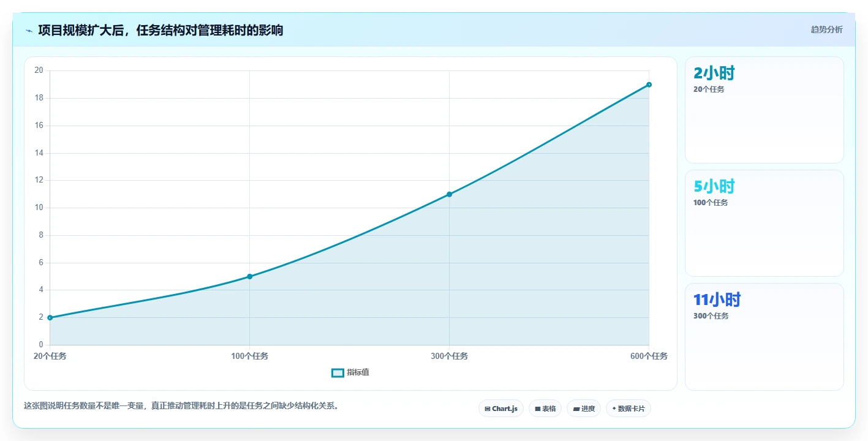Click the y-axis value 18
Screen dimensions: 868x441
(39, 98)
